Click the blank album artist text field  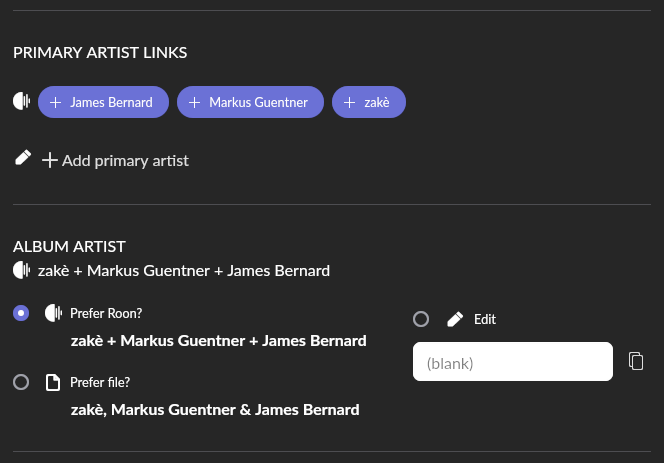coord(512,362)
